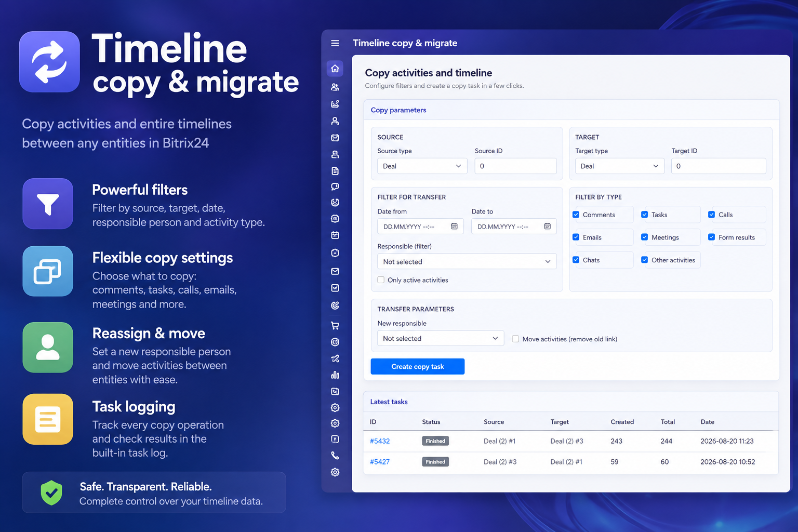Click Finished badge in row #5432
798x532 pixels.
coord(435,441)
